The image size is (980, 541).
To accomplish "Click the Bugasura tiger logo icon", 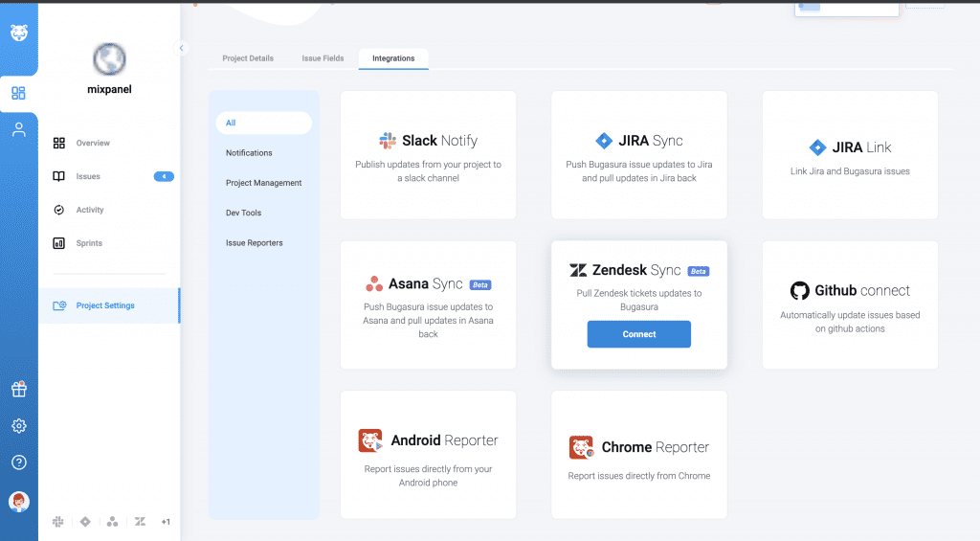I will (x=19, y=33).
